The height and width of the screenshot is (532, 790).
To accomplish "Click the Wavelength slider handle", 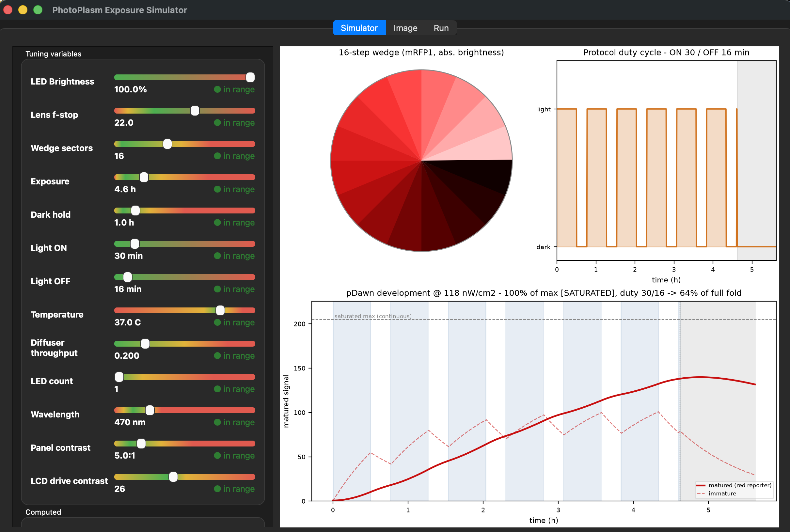I will [x=150, y=410].
